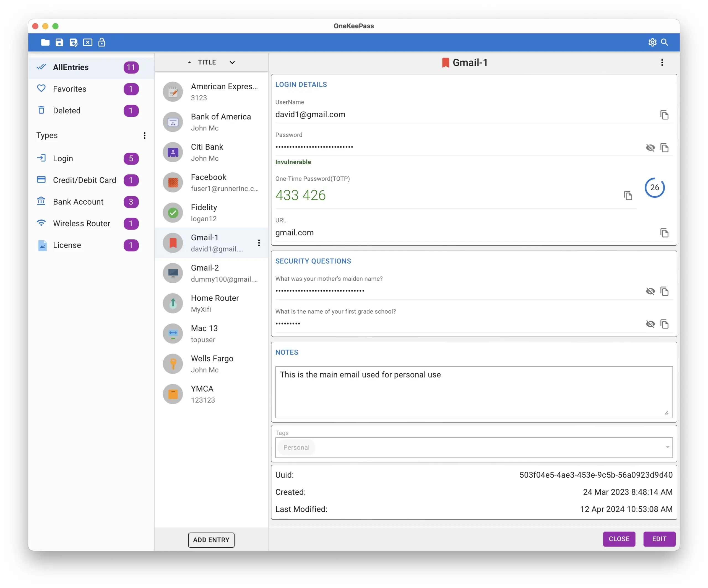Open the Types three-dot menu
Image resolution: width=708 pixels, height=588 pixels.
point(144,135)
